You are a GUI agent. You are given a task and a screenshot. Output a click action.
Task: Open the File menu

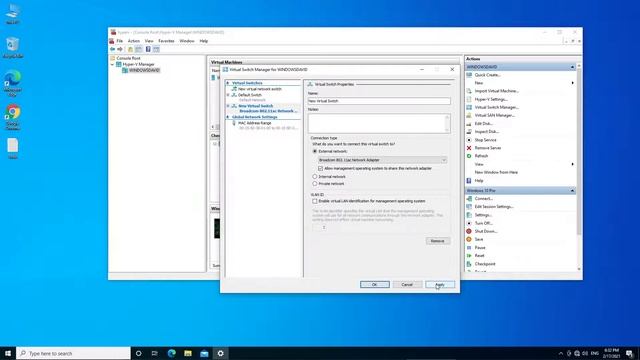point(120,41)
